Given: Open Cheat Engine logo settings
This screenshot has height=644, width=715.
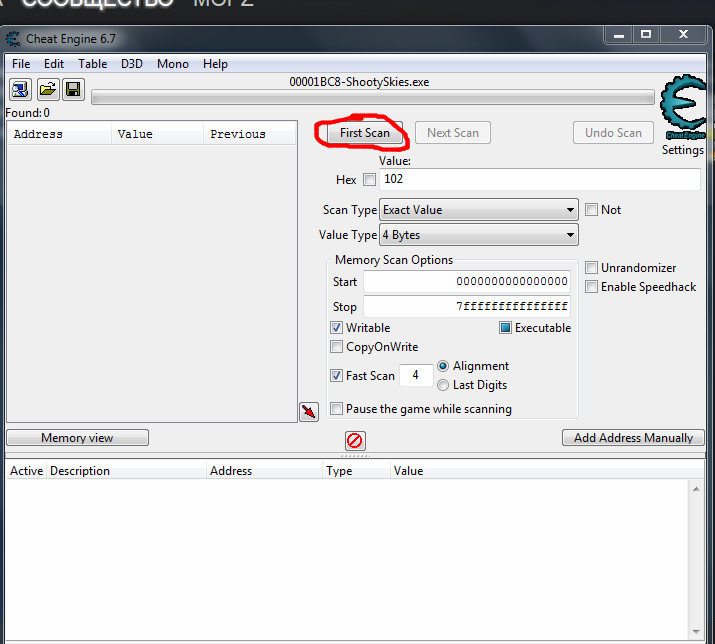Looking at the screenshot, I should click(x=683, y=107).
